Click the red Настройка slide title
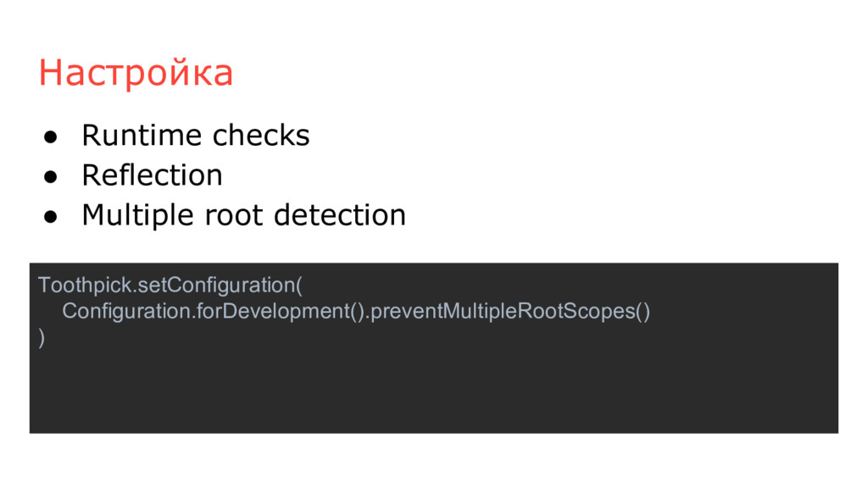Image resolution: width=868 pixels, height=488 pixels. point(136,73)
